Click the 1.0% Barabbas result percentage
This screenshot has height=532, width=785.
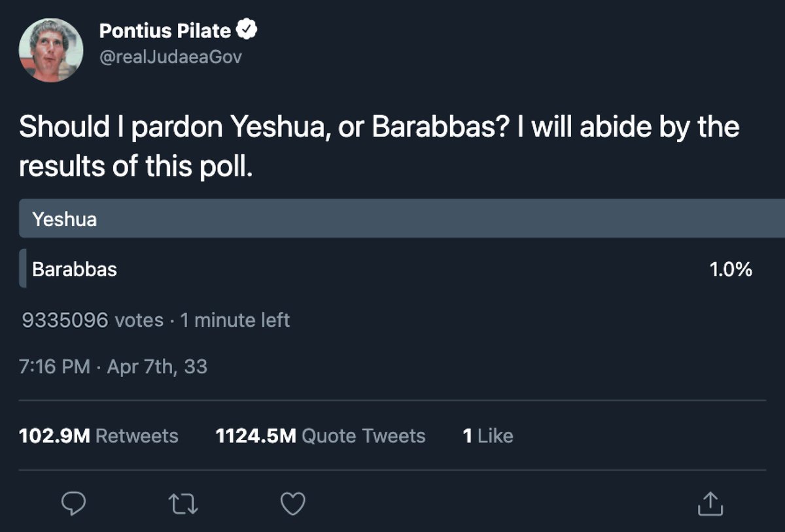tap(731, 269)
